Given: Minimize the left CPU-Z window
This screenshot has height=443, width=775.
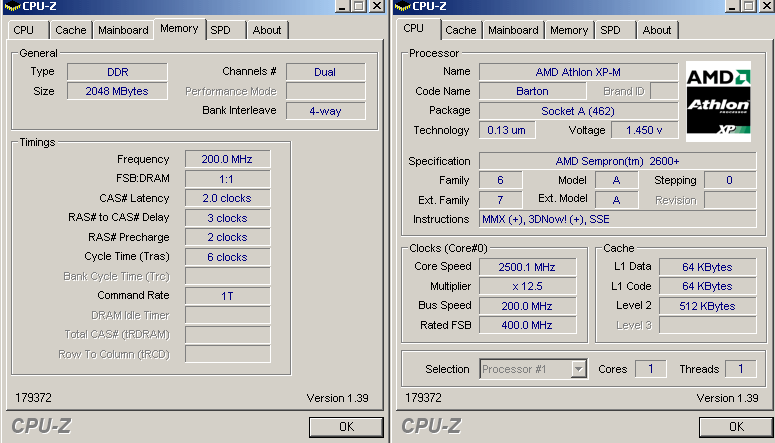Looking at the screenshot, I should tap(342, 5).
